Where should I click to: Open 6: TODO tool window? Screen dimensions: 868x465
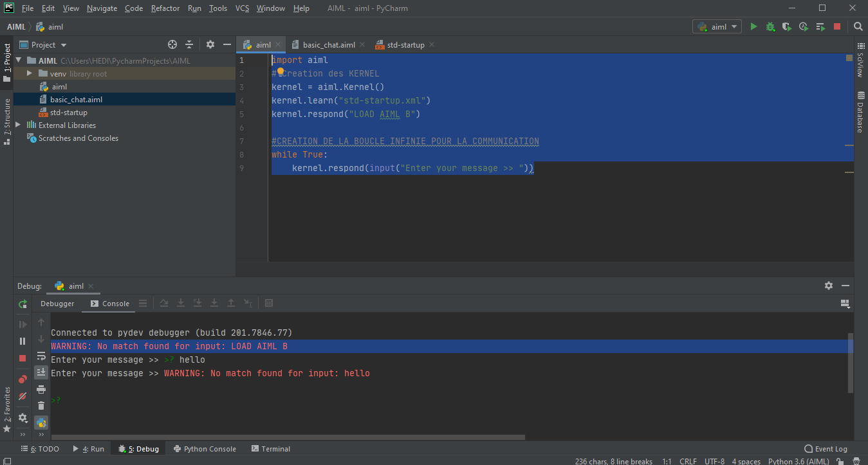point(40,449)
